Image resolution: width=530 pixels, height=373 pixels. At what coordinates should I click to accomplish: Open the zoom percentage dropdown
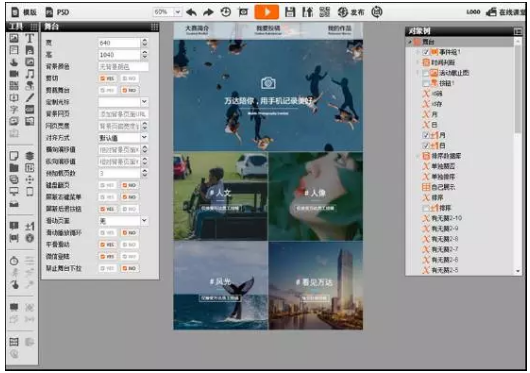click(x=178, y=12)
